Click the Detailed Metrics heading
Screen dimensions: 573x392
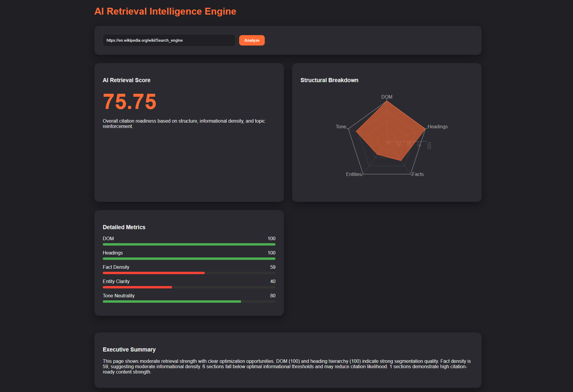(x=124, y=227)
